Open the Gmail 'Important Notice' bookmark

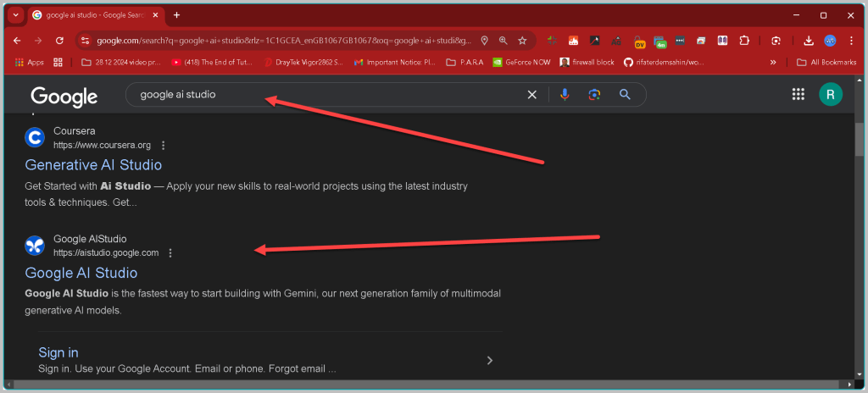(x=395, y=62)
